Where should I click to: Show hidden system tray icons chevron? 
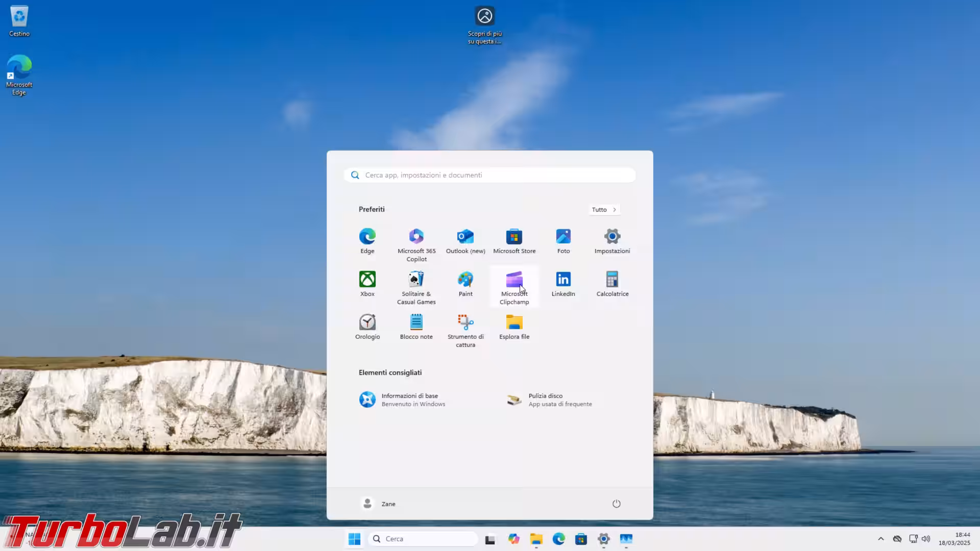point(880,539)
